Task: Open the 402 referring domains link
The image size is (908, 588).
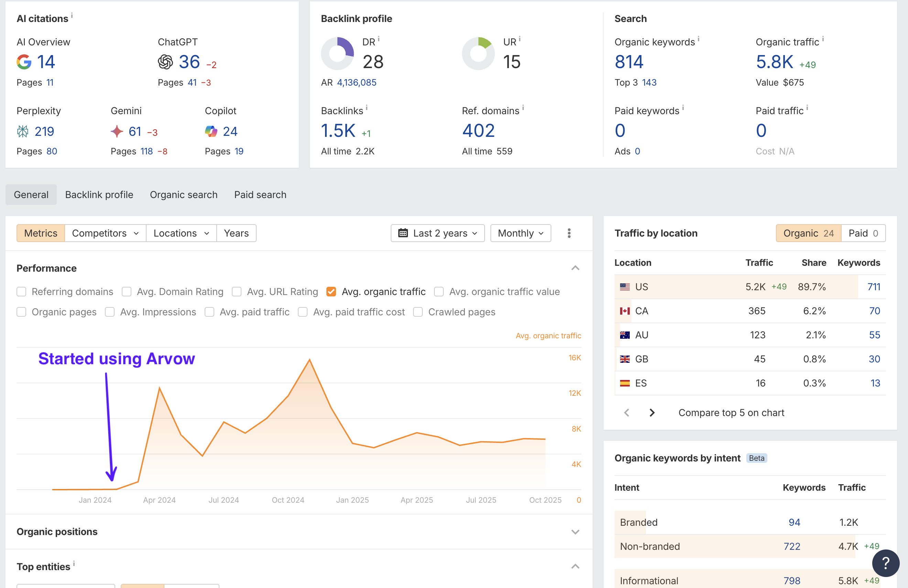Action: click(x=478, y=131)
